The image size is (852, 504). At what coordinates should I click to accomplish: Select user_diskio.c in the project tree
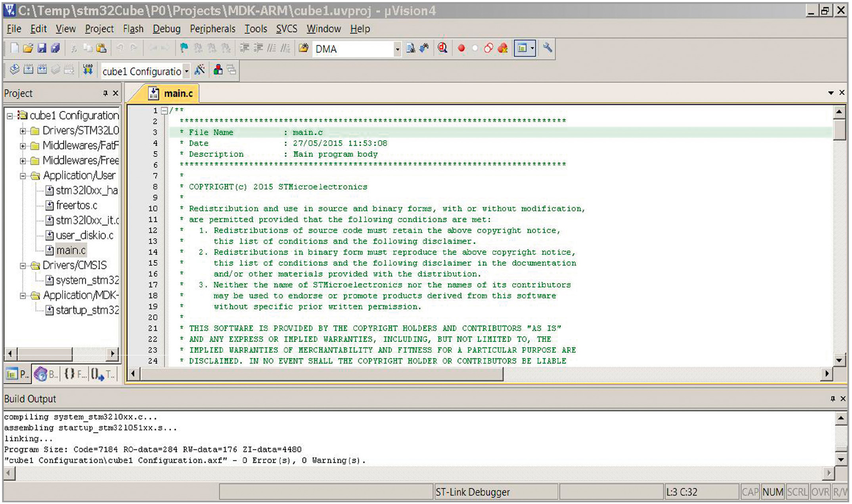point(84,235)
